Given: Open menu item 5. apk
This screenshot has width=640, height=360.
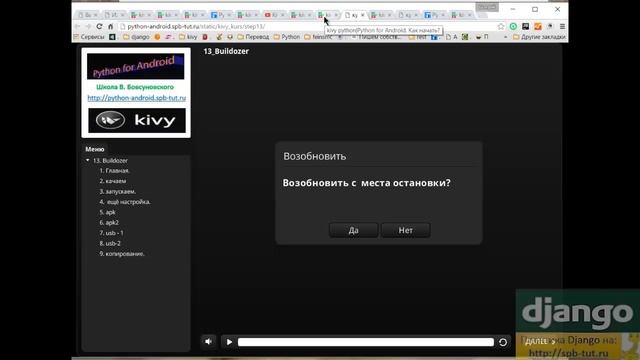Looking at the screenshot, I should point(107,212).
